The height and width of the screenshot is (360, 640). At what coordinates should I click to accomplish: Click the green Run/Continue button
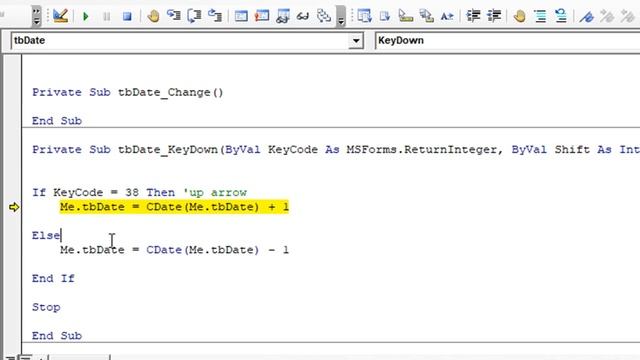coord(86,16)
